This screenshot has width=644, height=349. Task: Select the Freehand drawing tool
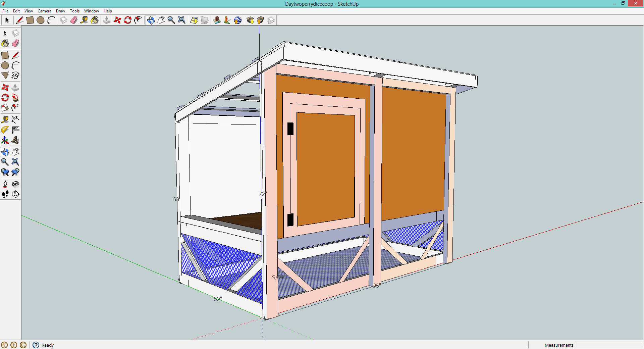[x=15, y=76]
